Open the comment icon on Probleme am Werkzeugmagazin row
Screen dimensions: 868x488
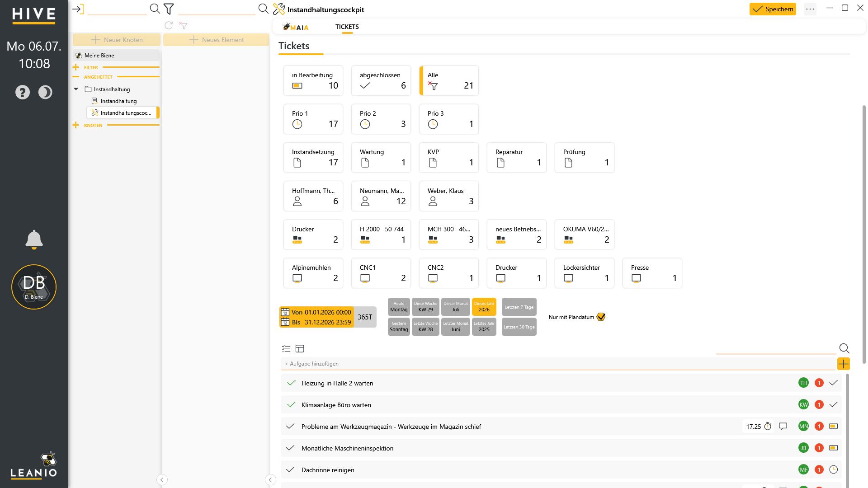pyautogui.click(x=783, y=426)
